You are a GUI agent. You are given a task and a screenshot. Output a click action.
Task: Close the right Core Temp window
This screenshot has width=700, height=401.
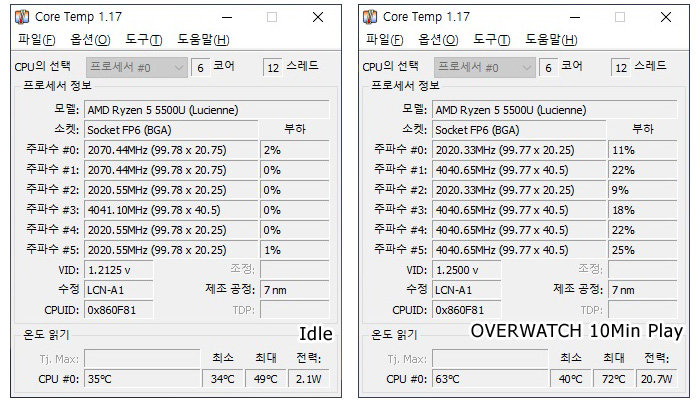point(666,17)
